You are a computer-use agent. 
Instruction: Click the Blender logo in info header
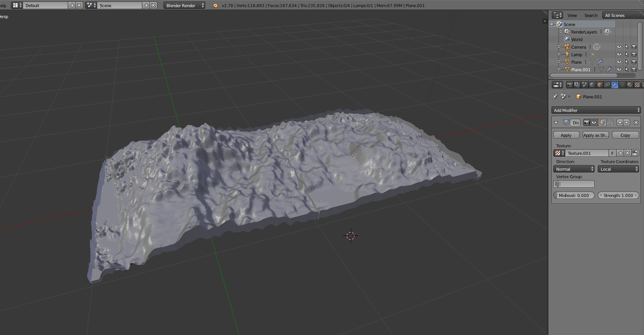(x=215, y=5)
